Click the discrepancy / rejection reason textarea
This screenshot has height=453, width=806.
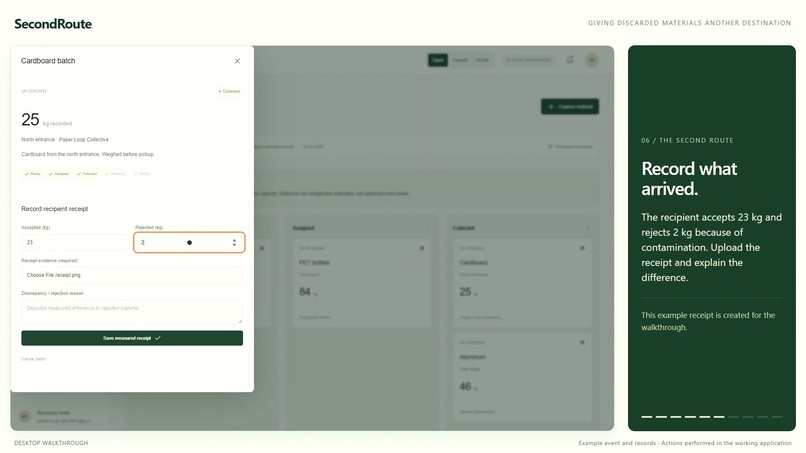coord(132,312)
